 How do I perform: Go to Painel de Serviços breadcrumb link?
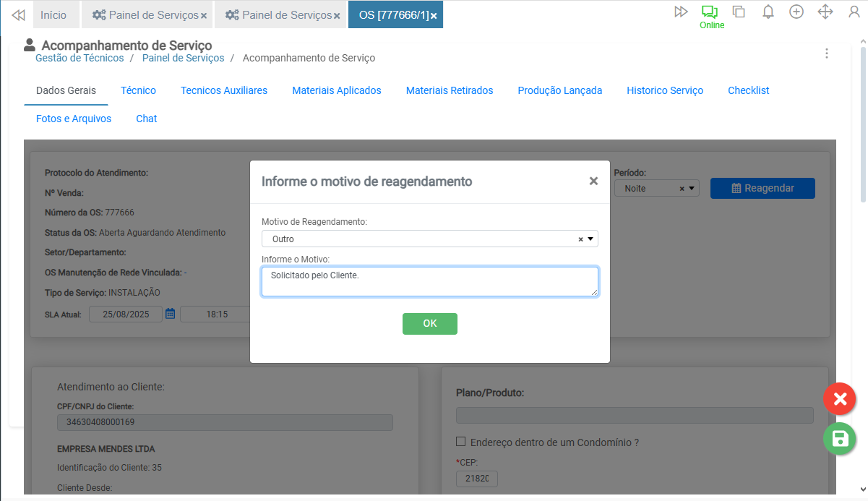[x=183, y=58]
